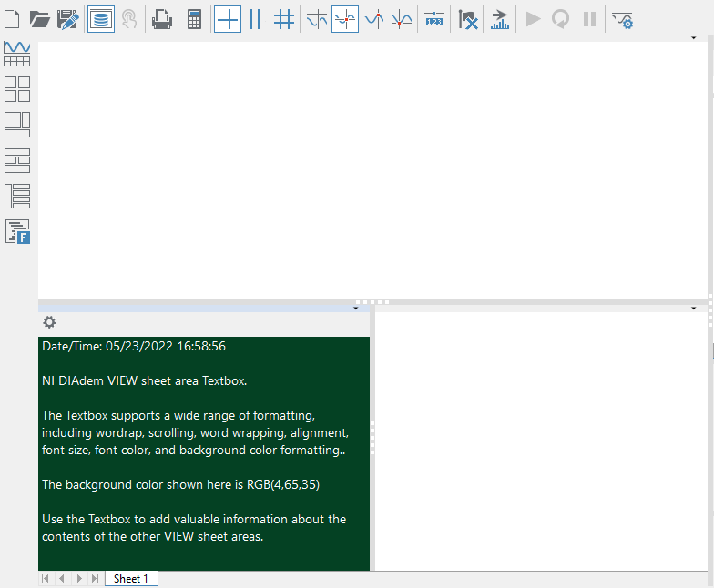The image size is (714, 588).
Task: Create a new layout with the blank page icon
Action: point(12,18)
